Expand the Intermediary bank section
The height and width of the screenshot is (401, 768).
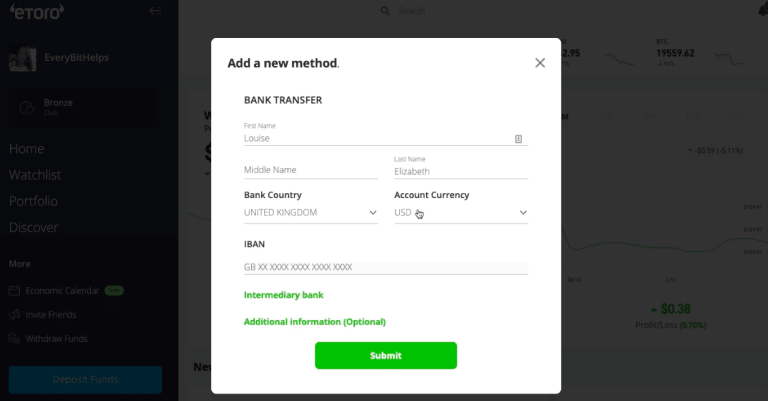pyautogui.click(x=284, y=295)
